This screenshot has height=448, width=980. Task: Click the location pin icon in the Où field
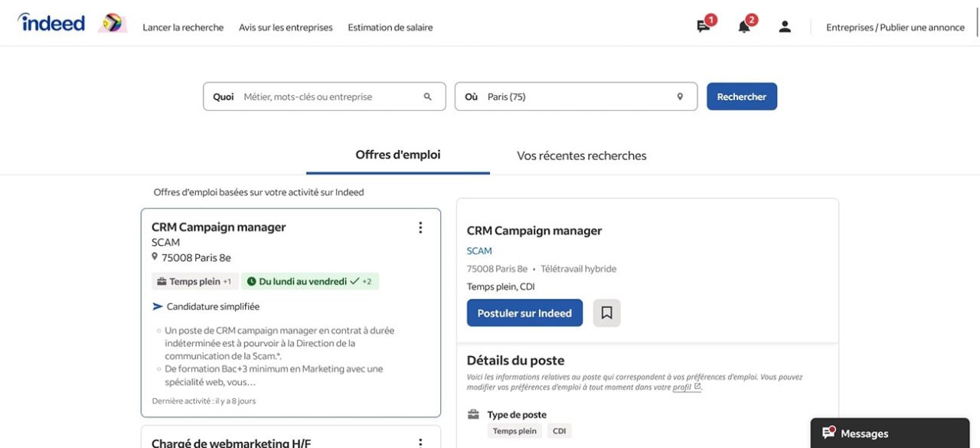[x=679, y=96]
